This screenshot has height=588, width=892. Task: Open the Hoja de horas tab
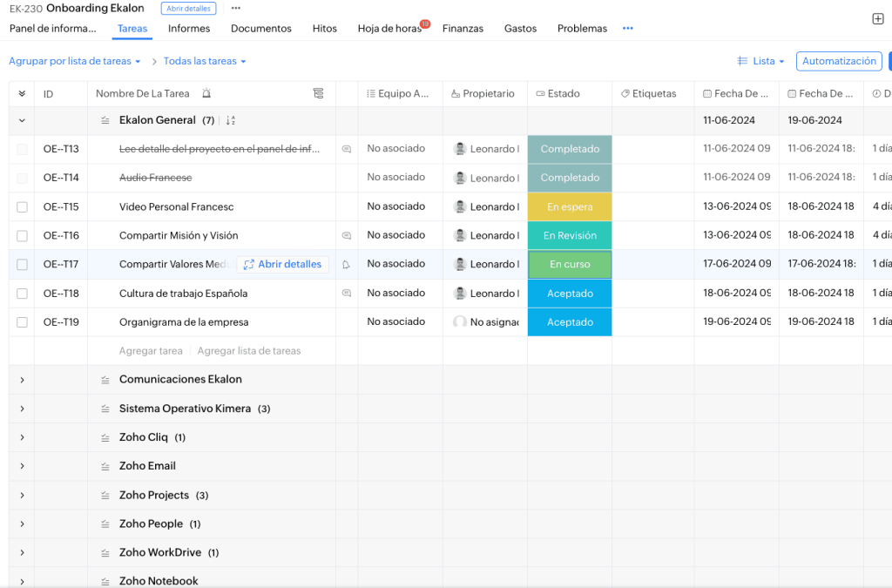click(x=389, y=29)
